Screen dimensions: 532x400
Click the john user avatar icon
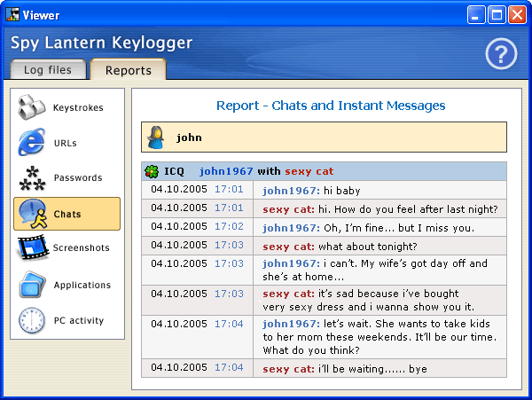click(x=156, y=137)
